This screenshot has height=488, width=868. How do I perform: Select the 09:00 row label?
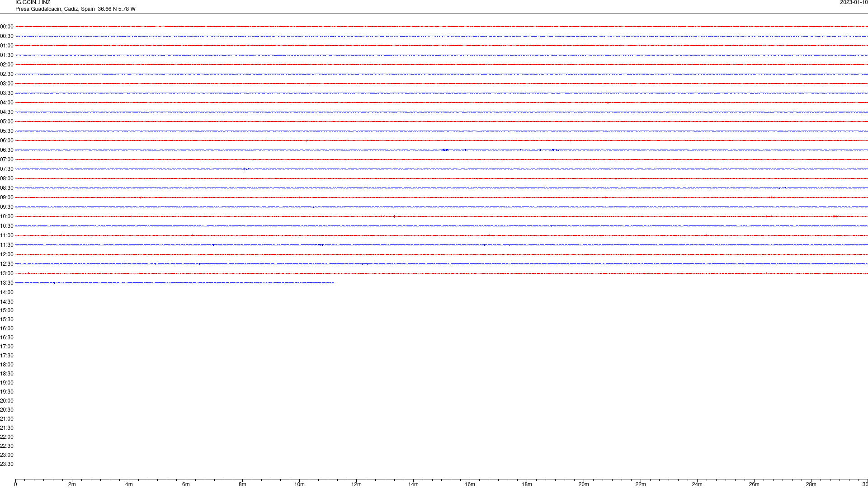point(7,197)
